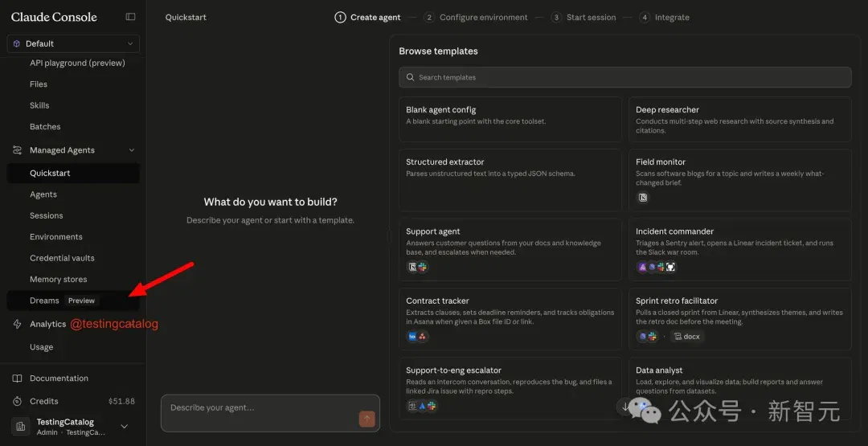Click the Slack icon in Support agent
Viewport: 868px width, 446px height.
coord(423,268)
